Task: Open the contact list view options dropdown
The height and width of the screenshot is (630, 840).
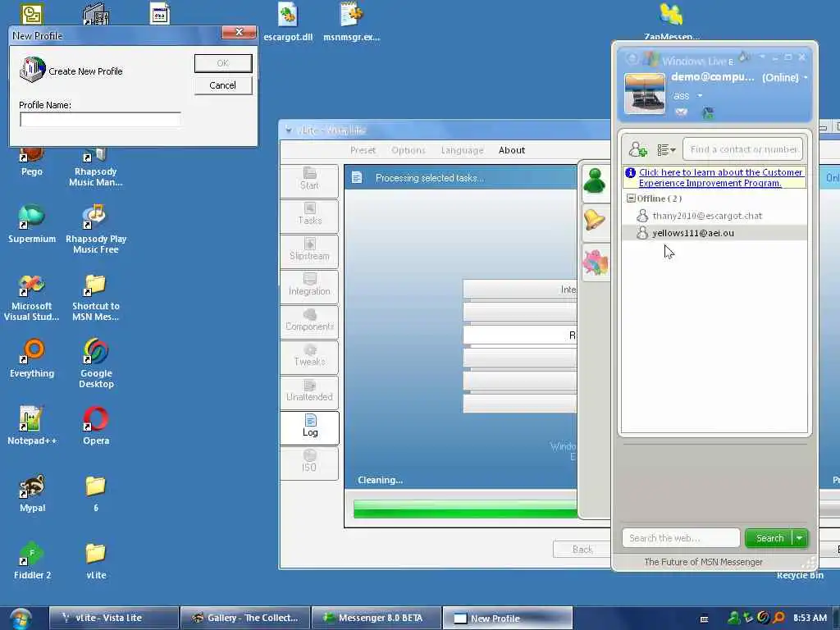Action: point(666,150)
